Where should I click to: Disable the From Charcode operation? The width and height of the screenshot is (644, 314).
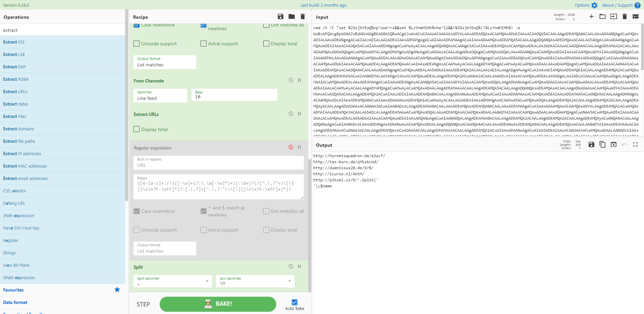pos(291,80)
